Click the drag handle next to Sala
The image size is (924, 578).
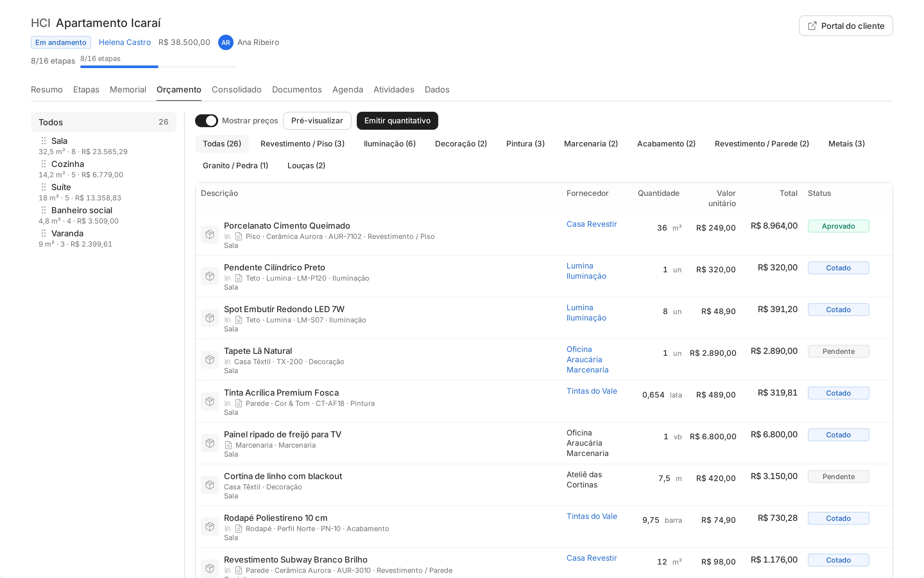tap(44, 141)
